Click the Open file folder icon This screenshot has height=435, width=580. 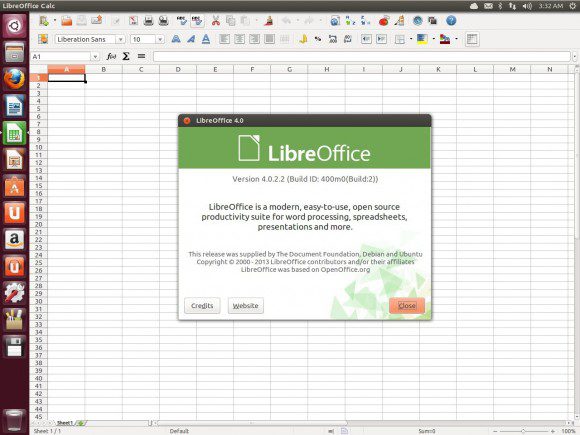coord(67,21)
